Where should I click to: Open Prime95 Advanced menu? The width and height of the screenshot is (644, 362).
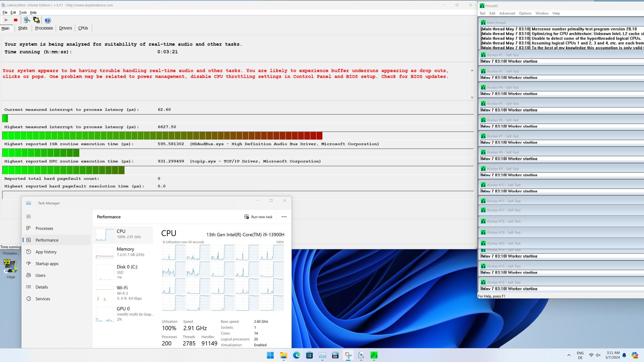click(x=507, y=13)
